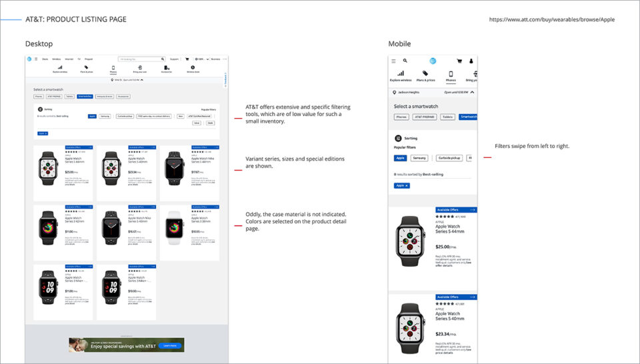Tap the mobile Sorting icon

click(x=399, y=139)
